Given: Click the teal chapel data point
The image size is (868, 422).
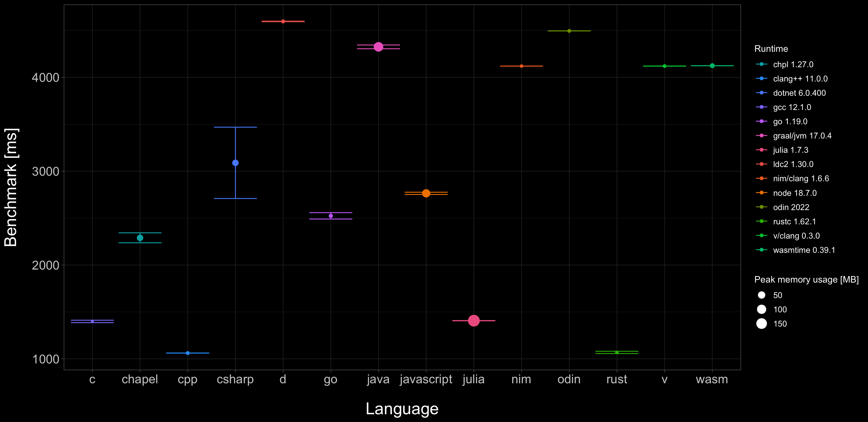Looking at the screenshot, I should coord(140,238).
